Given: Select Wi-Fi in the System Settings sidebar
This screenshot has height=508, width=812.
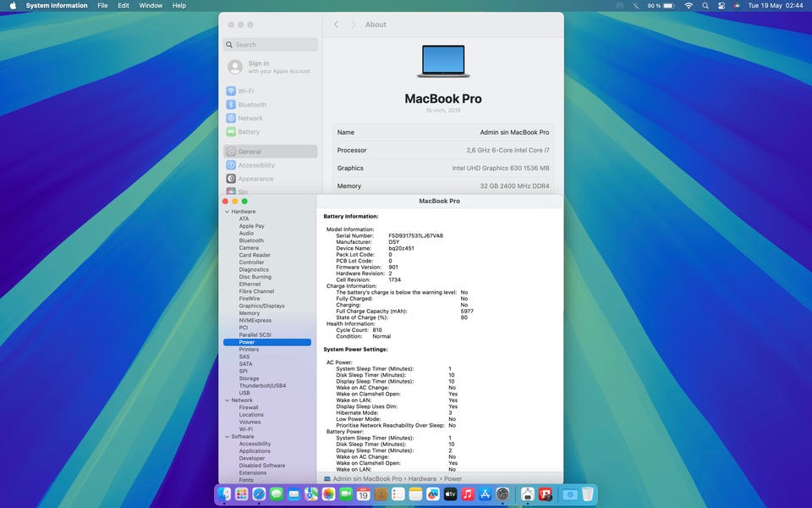Looking at the screenshot, I should [x=271, y=91].
